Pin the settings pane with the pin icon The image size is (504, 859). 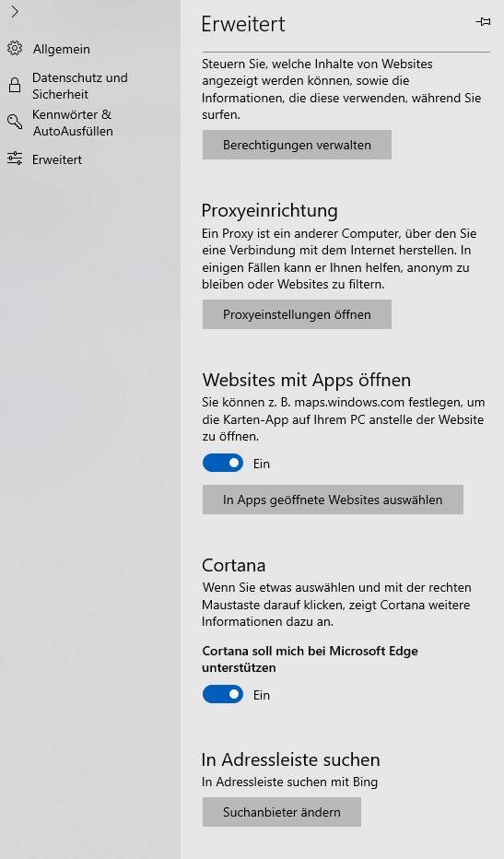[483, 22]
